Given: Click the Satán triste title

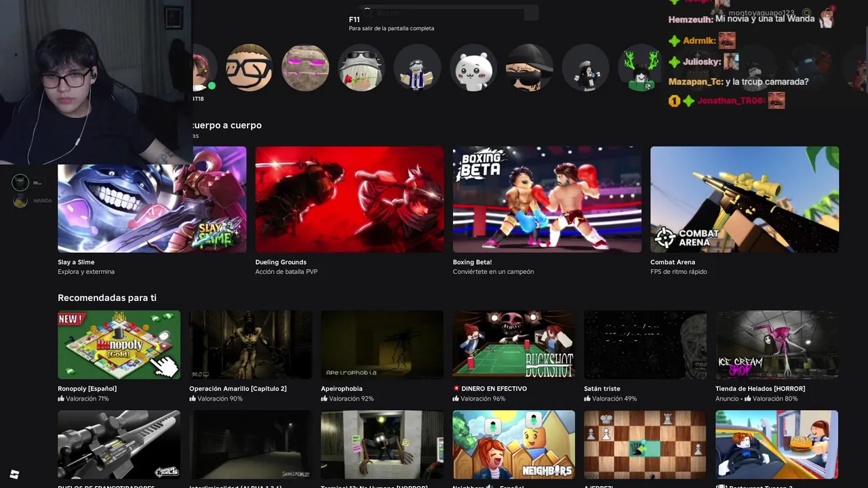Looking at the screenshot, I should (x=602, y=388).
